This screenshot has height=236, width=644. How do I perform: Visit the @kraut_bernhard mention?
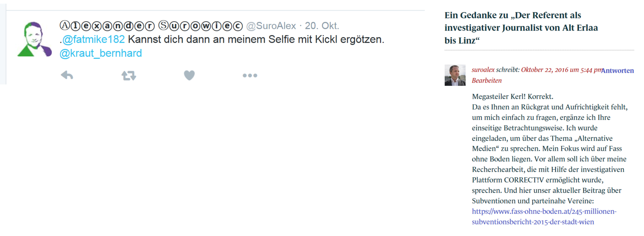[101, 53]
